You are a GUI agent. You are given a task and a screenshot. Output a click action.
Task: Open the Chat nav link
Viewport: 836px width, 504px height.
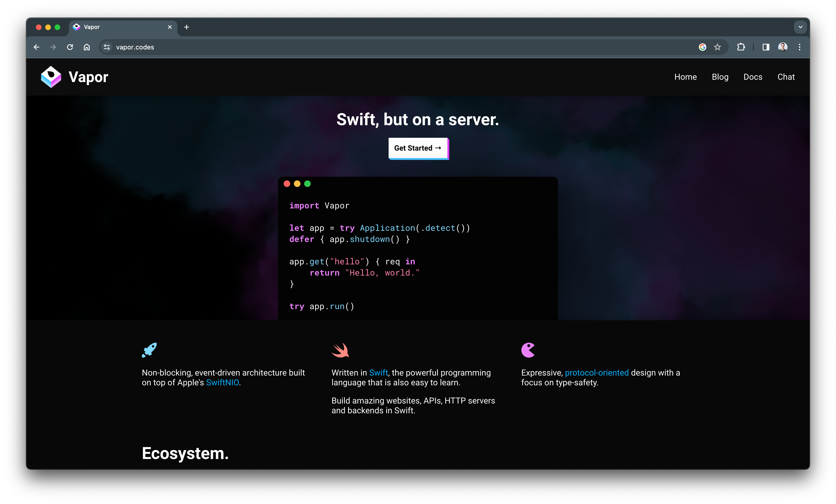786,77
